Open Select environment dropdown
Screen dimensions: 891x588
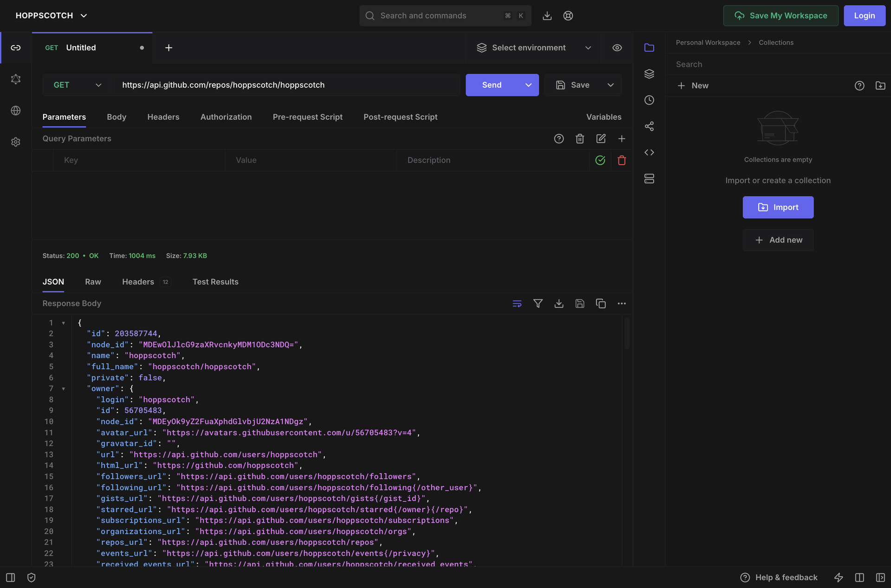534,48
